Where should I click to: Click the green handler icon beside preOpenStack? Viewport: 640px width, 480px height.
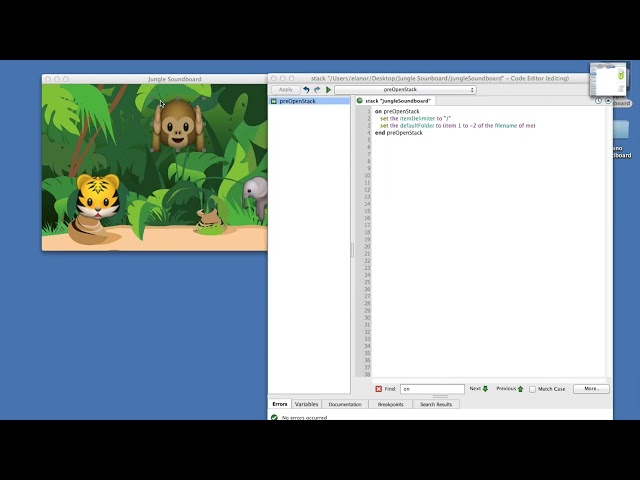(274, 101)
